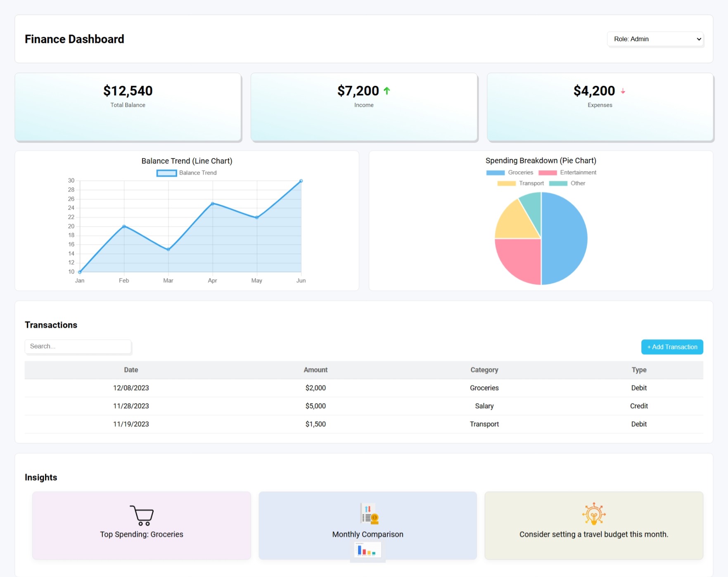Click the Apr data point on line chart
The image size is (728, 577).
213,203
